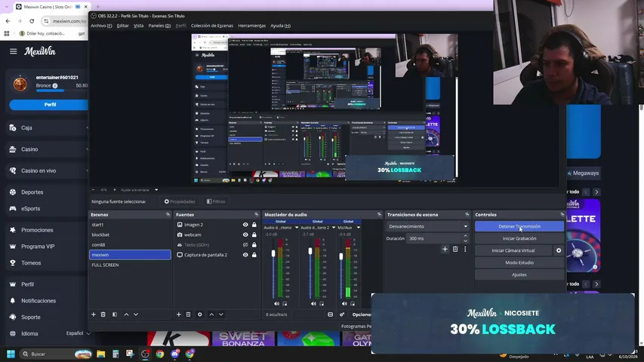Viewport: 644px width, 362px height.
Task: Add a scene transition with plus icon
Action: tap(445, 249)
